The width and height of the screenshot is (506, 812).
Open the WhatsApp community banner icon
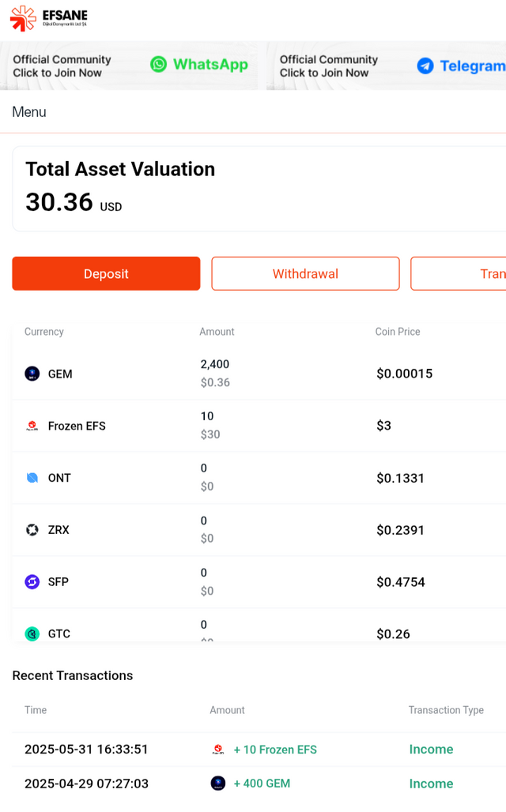[x=158, y=64]
